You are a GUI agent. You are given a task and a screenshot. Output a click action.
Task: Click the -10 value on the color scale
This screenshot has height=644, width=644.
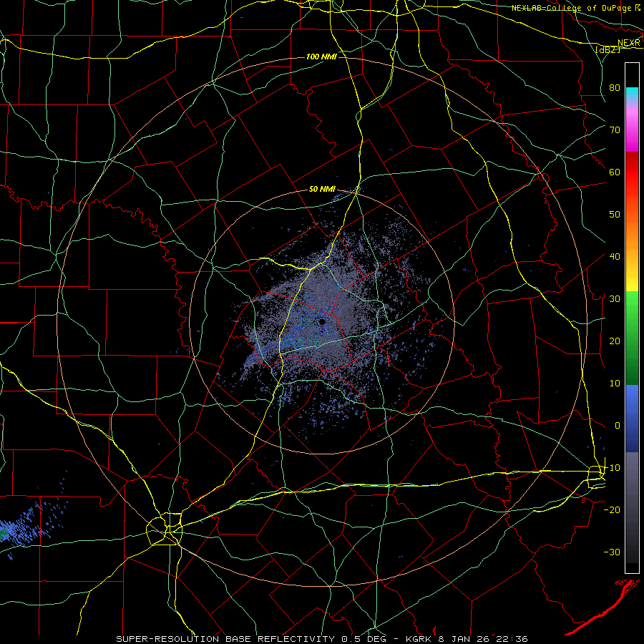pyautogui.click(x=612, y=468)
